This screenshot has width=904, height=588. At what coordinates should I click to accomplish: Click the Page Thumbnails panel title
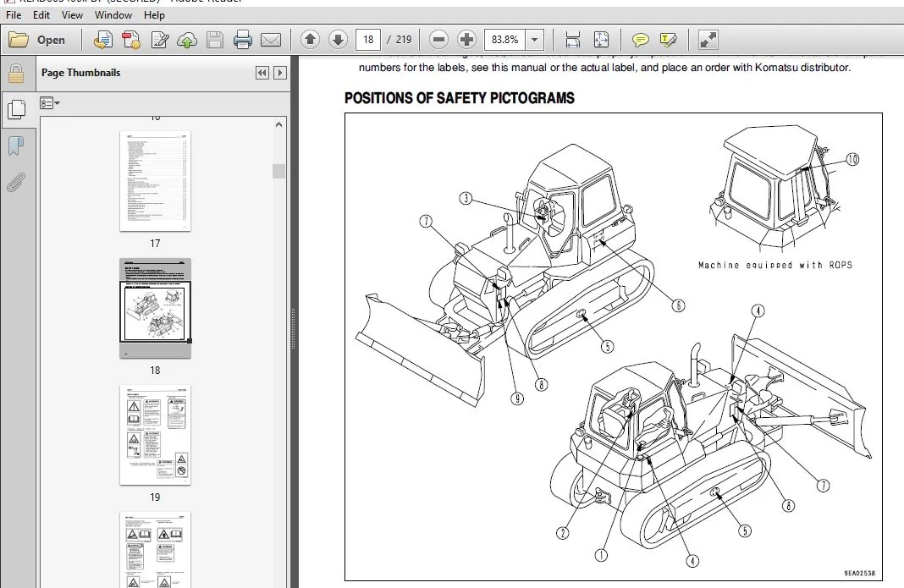[80, 73]
